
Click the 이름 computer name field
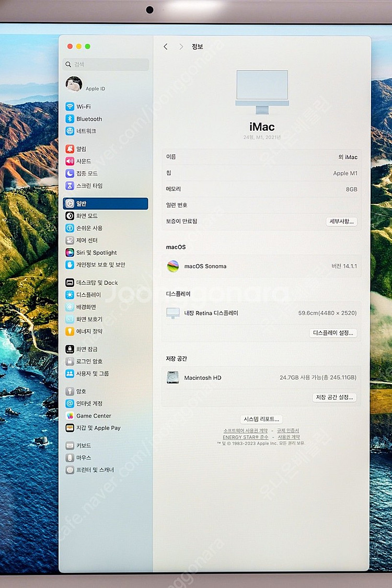(x=261, y=157)
